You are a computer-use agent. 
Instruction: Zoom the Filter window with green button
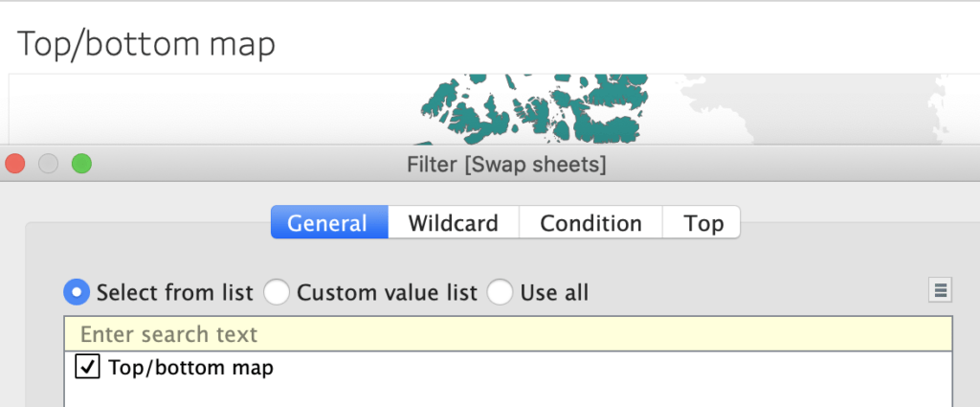tap(81, 164)
